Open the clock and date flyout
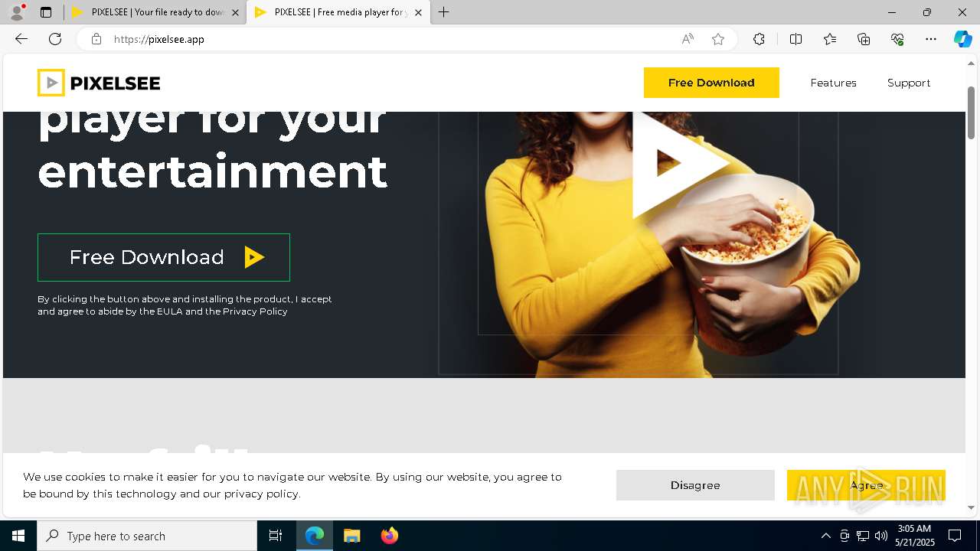This screenshot has height=551, width=980. coord(915,536)
